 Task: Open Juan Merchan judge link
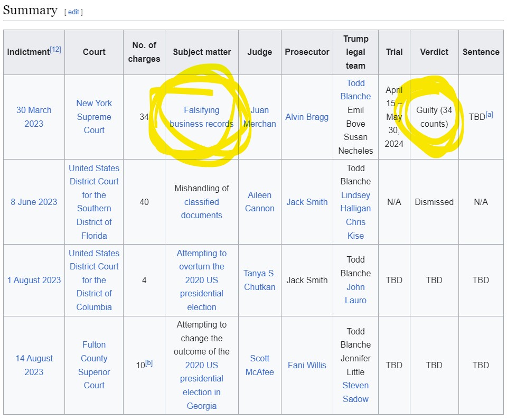(260, 117)
